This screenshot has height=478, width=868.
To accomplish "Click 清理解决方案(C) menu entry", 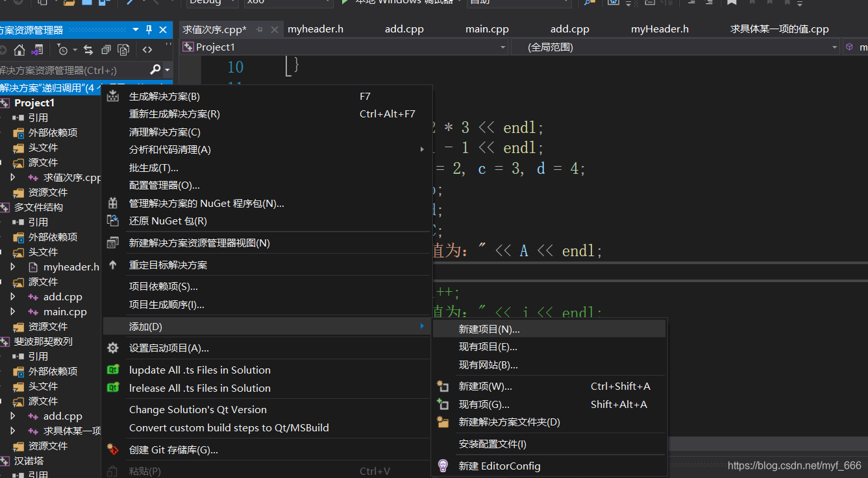I will [x=266, y=132].
